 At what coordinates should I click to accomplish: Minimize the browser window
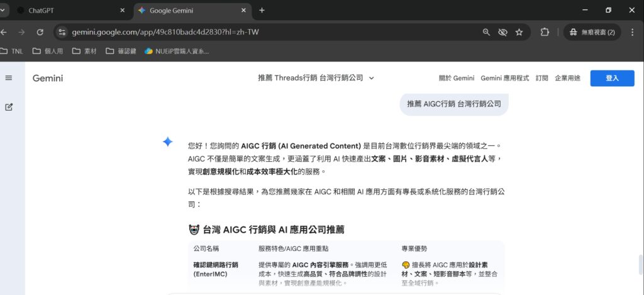[585, 10]
